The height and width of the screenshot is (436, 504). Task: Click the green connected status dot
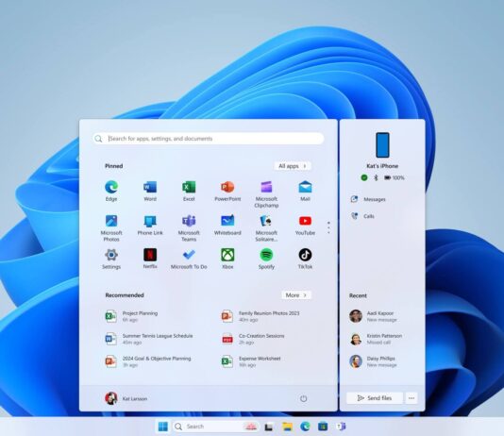(364, 177)
